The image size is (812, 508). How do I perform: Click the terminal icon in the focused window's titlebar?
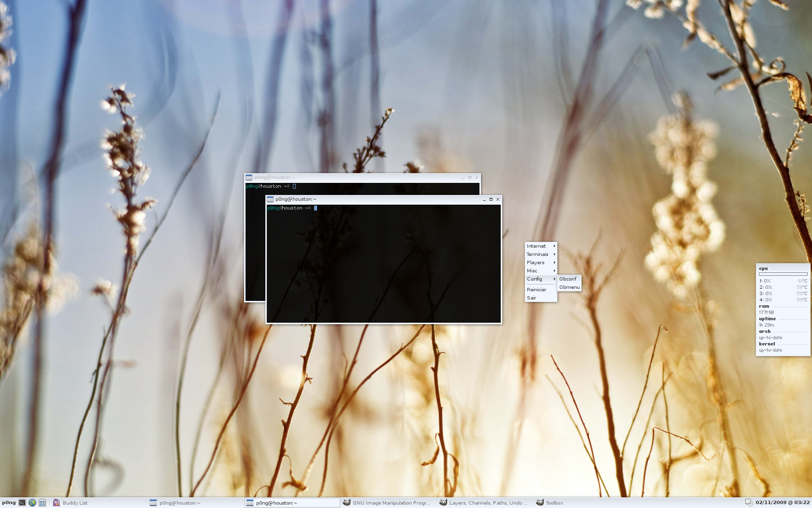click(270, 199)
